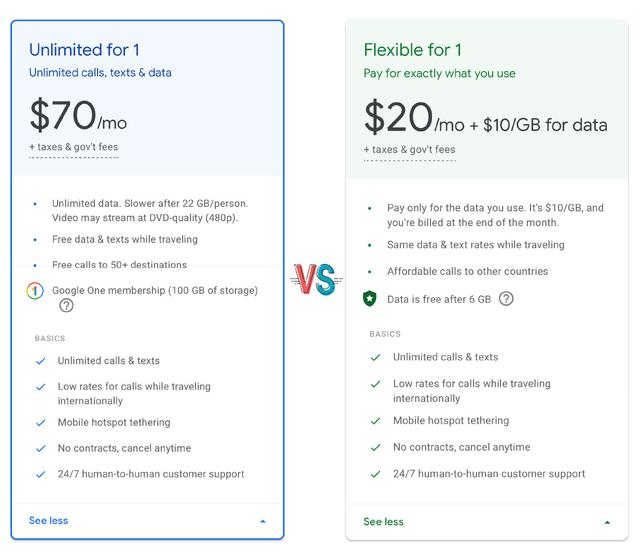Click the Flexible plan's Mobile hotspot tethering checkmark
This screenshot has height=560, width=640.
376,421
